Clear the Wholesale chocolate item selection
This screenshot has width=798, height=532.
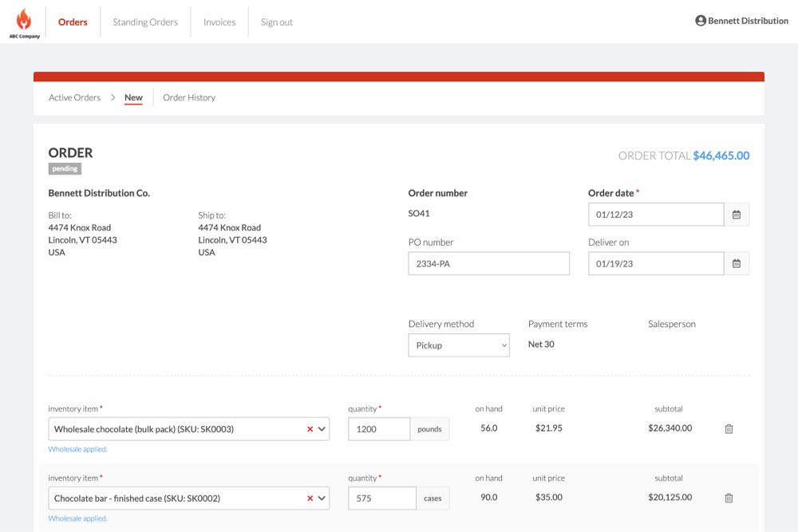(310, 429)
